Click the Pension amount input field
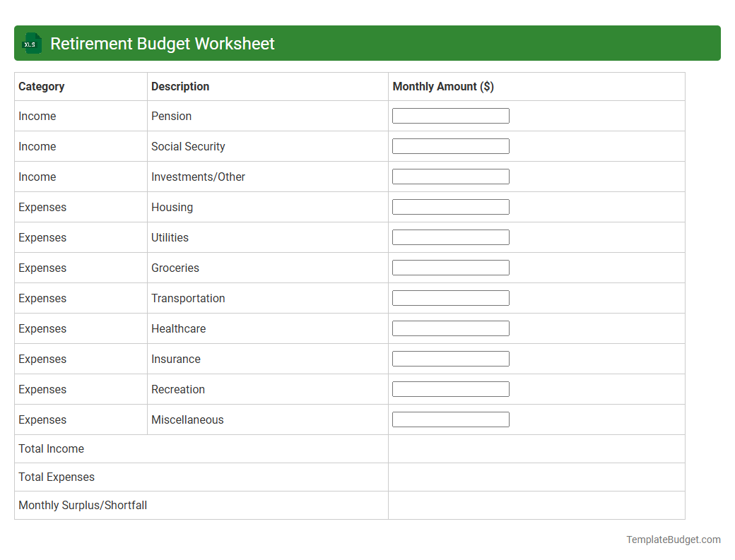This screenshot has width=735, height=560. pos(450,115)
